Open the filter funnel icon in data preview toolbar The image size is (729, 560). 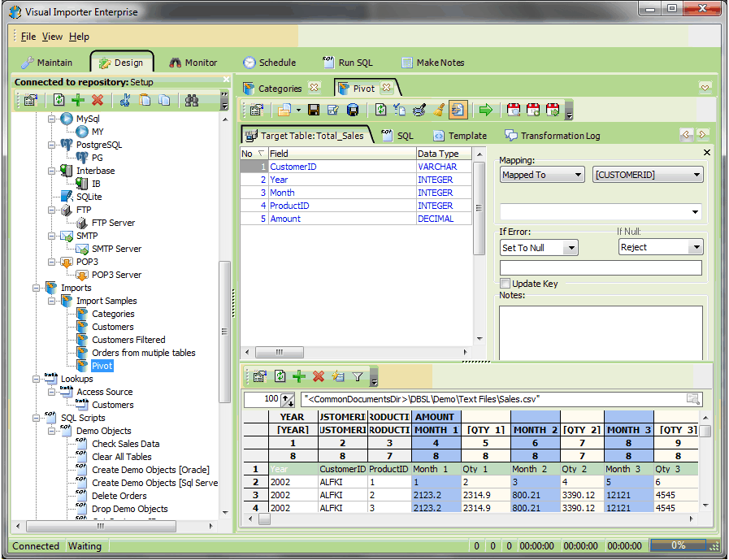[x=358, y=376]
